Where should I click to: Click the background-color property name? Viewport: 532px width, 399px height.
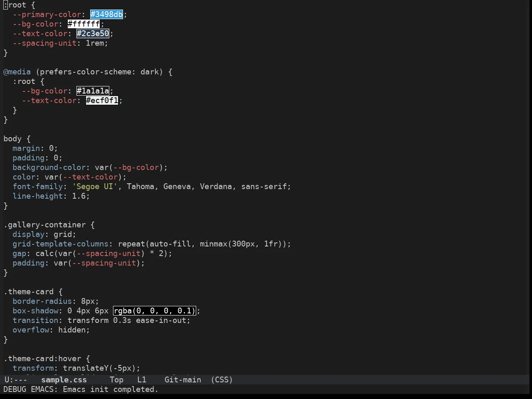[49, 167]
